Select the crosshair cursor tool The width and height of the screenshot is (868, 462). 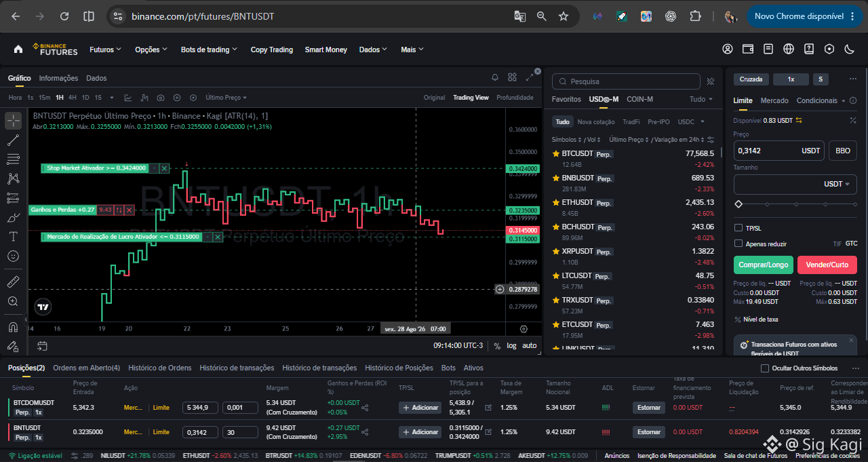[x=13, y=121]
